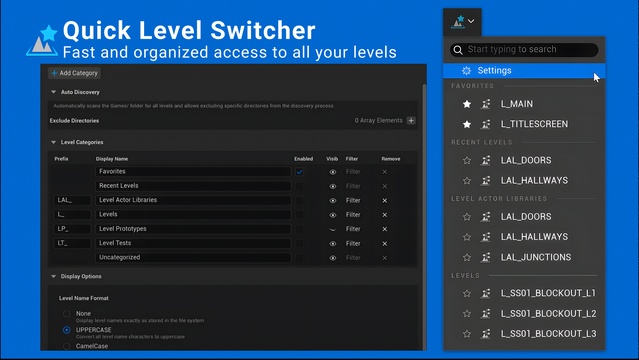
Task: Star LAL_DOORS under Recent Levels
Action: tap(467, 160)
